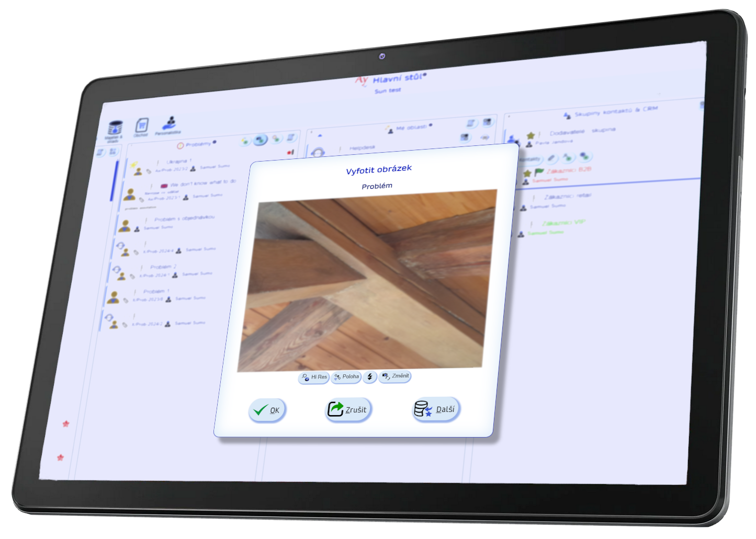Image resolution: width=756 pixels, height=539 pixels.
Task: Toggle the Hi Res option
Action: point(314,377)
